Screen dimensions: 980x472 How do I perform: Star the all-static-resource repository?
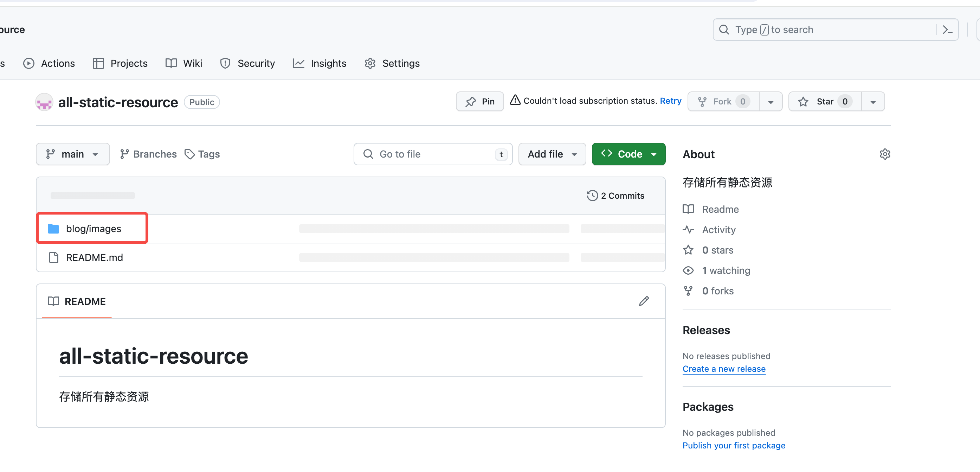click(824, 102)
